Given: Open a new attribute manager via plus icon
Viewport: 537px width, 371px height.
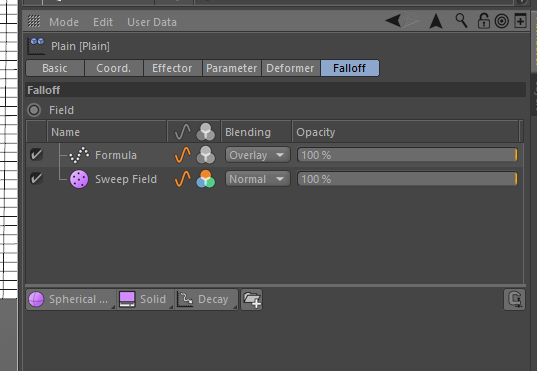Looking at the screenshot, I should [520, 21].
